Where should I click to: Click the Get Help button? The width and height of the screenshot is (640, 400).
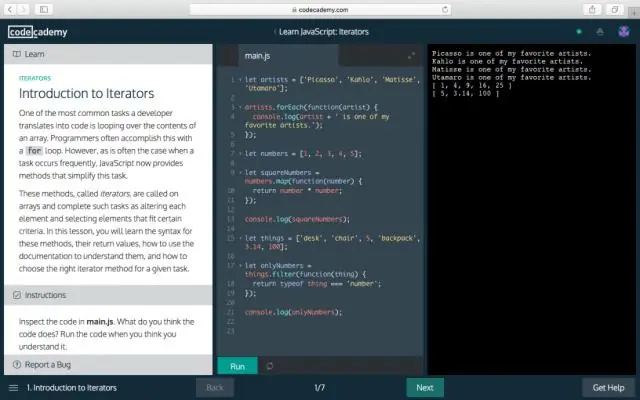(608, 387)
